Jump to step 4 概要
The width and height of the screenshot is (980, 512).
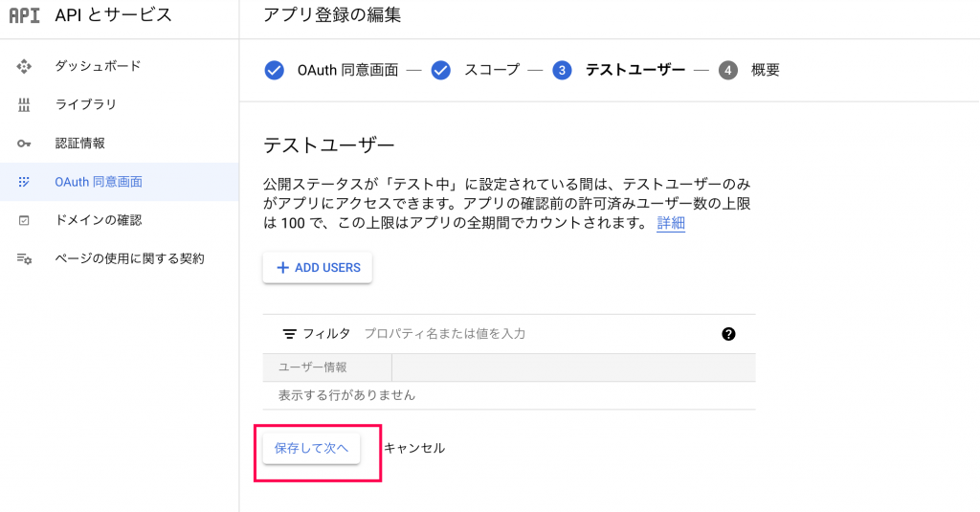coord(748,70)
